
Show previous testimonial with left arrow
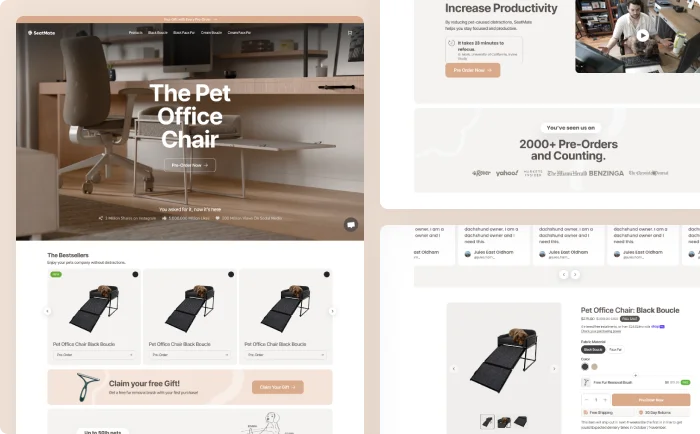[x=563, y=275]
